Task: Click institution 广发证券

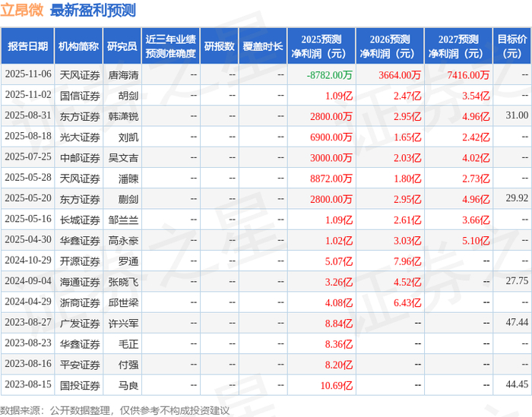Action: click(x=80, y=324)
